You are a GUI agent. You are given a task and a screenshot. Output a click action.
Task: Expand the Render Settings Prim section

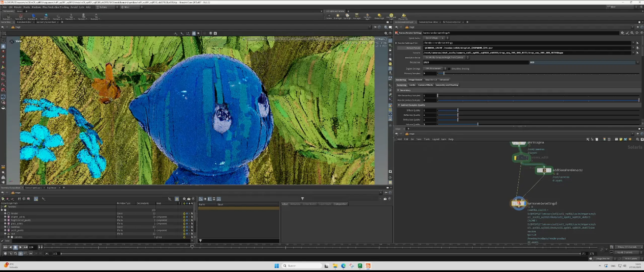(396, 43)
